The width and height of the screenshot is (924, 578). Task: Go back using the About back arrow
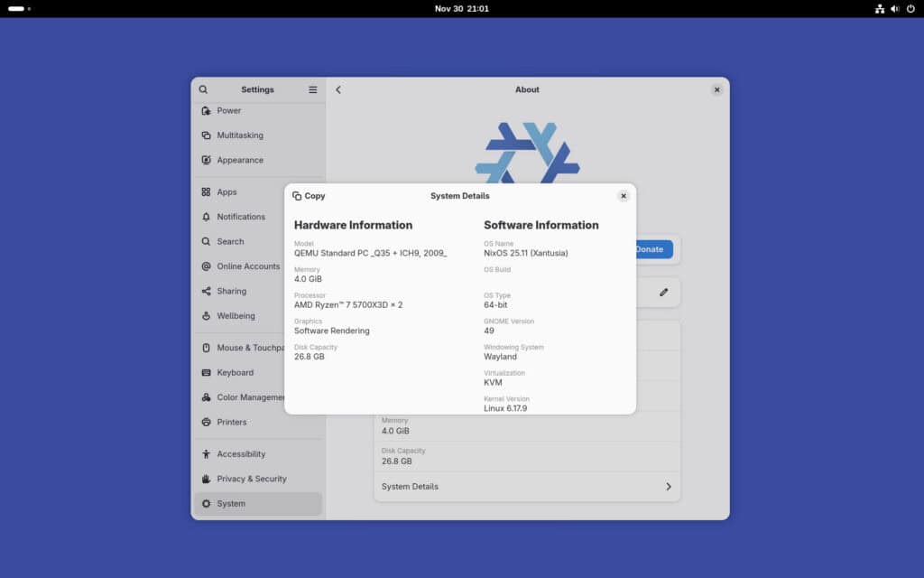coord(338,89)
